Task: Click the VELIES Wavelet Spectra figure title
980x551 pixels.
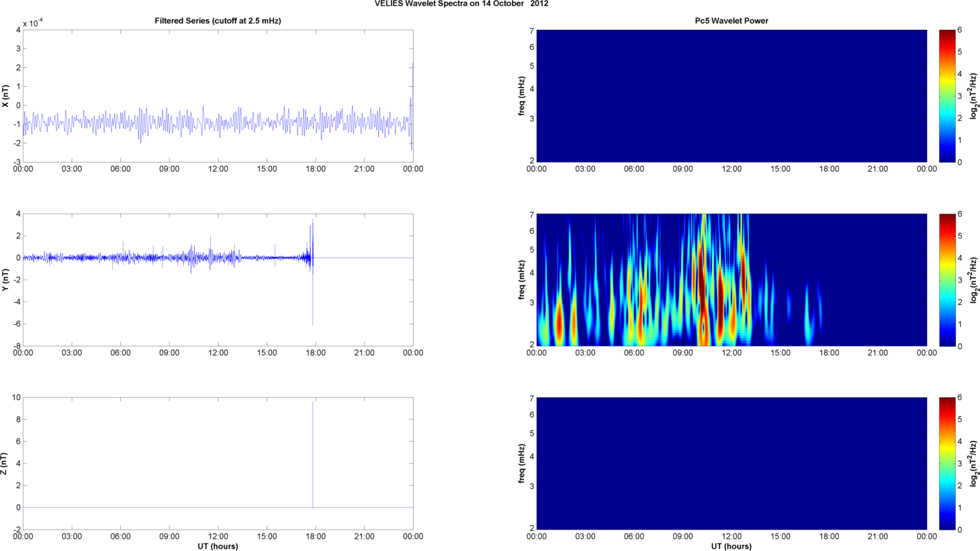Action: [x=462, y=4]
